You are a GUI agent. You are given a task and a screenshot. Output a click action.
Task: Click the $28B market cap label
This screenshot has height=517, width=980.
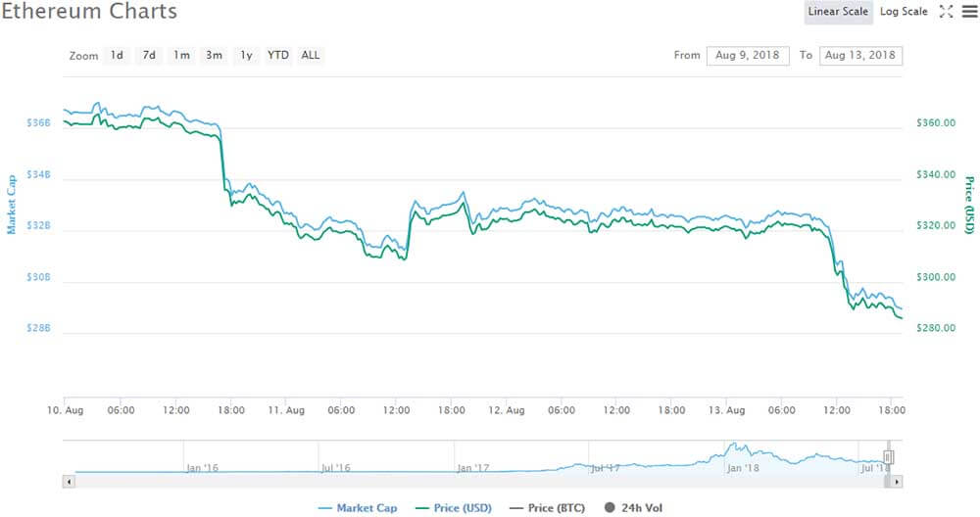pyautogui.click(x=38, y=328)
